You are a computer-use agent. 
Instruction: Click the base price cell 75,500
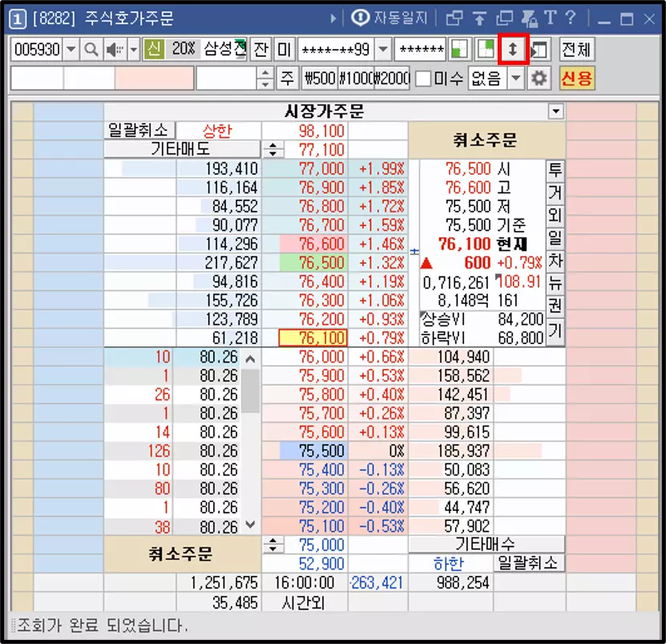click(x=314, y=451)
